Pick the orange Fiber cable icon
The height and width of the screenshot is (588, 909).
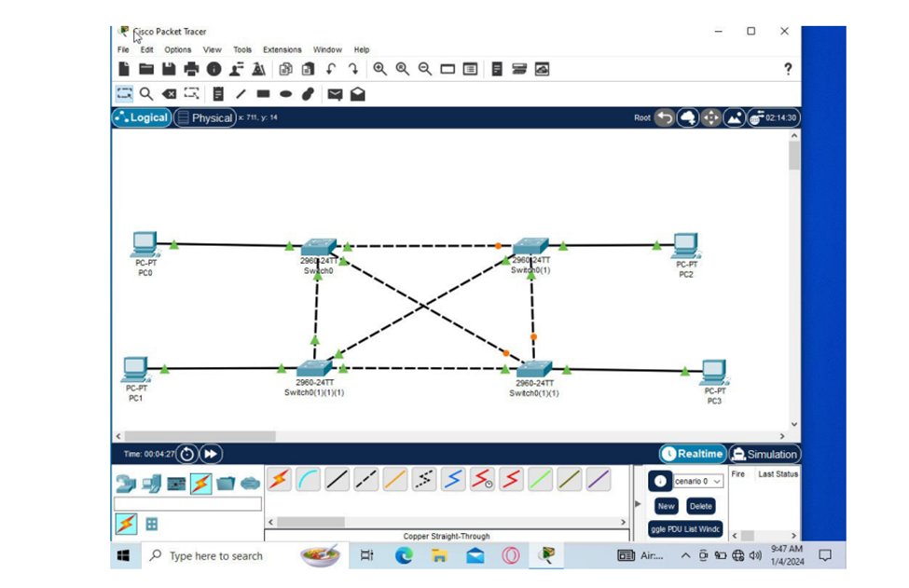click(x=395, y=480)
